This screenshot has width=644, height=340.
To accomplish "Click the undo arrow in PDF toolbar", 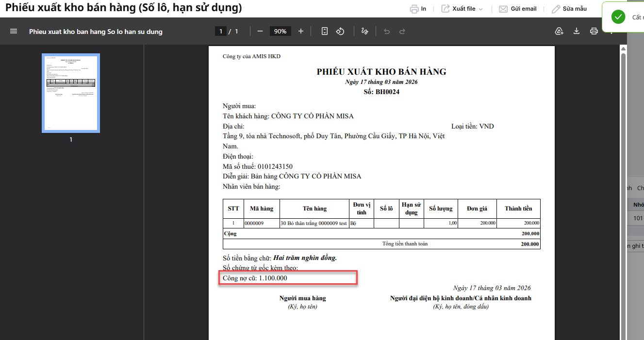I will pos(387,31).
